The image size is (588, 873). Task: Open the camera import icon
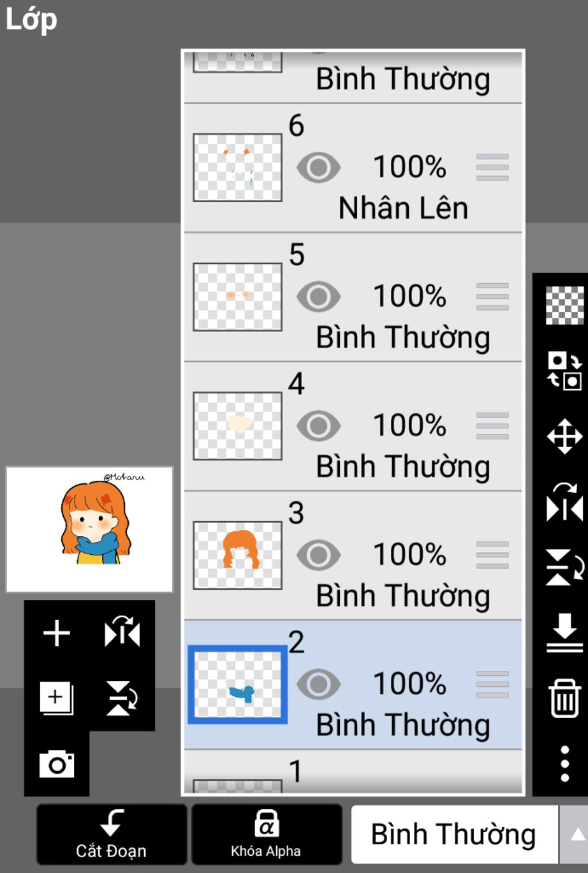(x=56, y=764)
